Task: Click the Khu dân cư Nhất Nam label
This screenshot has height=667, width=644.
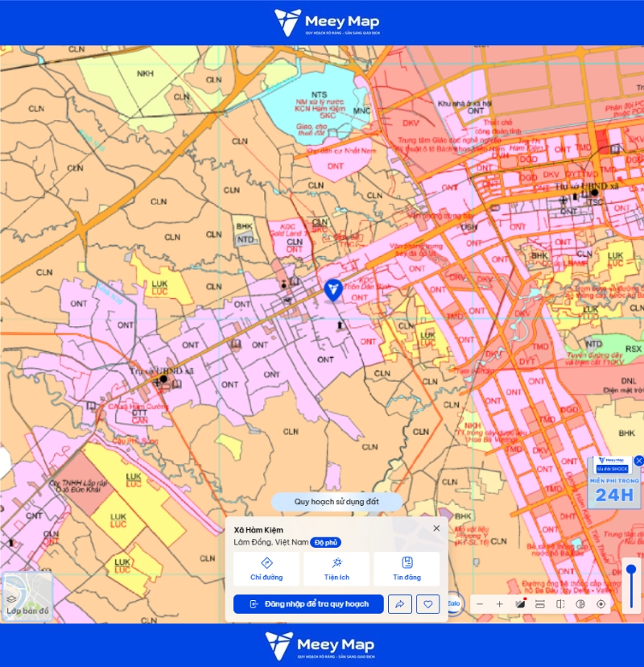Action: coord(341,151)
